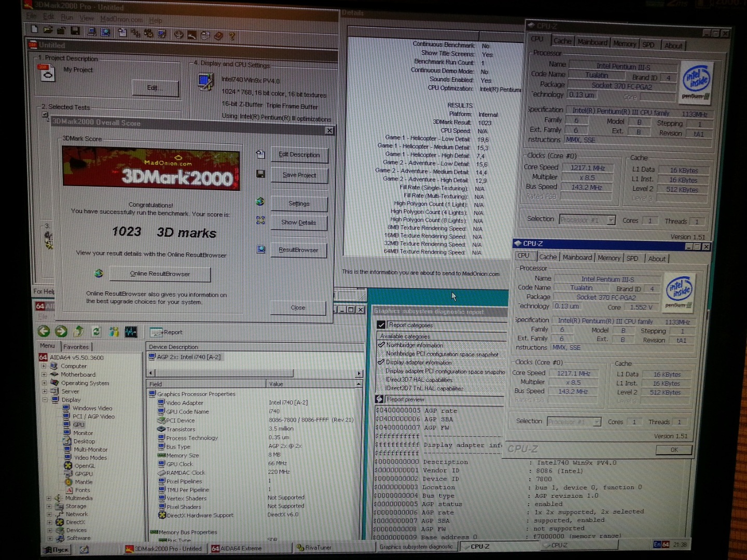Click AIDA64 green Forward arrow

pos(61,331)
